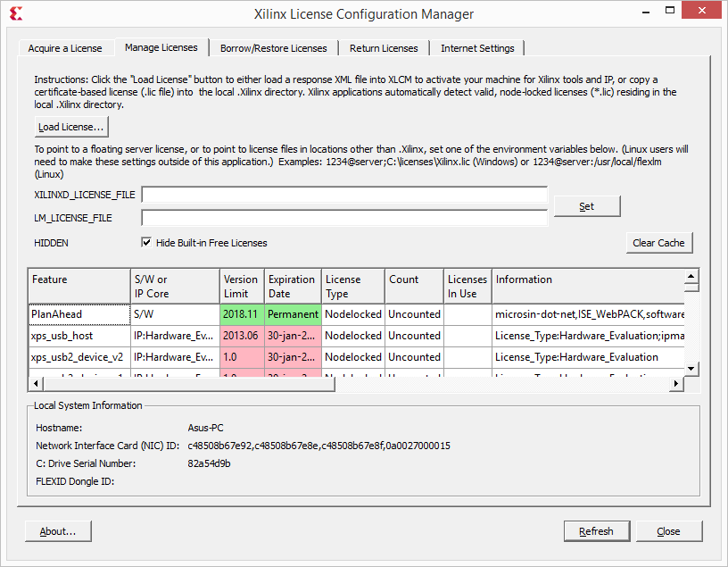Click the Version Limit column header

[x=242, y=287]
